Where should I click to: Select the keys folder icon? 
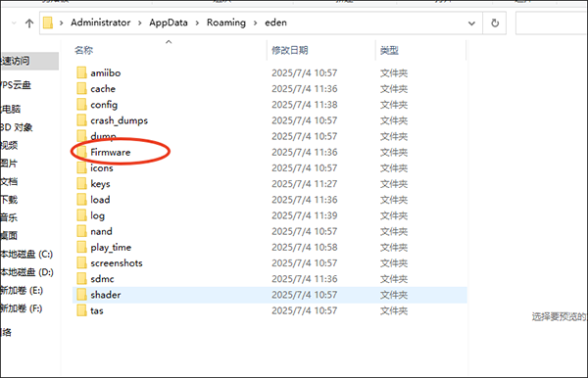[81, 183]
